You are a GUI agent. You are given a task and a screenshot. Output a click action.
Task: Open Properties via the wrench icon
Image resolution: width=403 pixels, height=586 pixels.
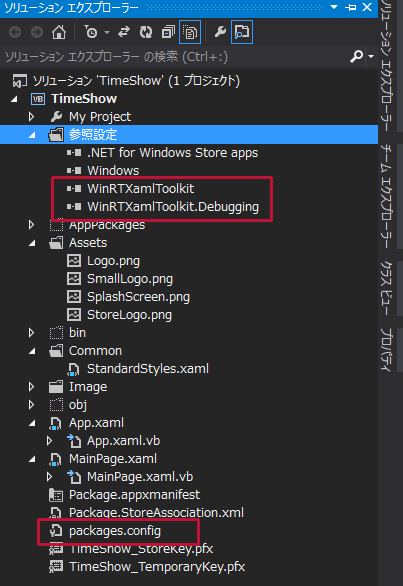pos(220,32)
